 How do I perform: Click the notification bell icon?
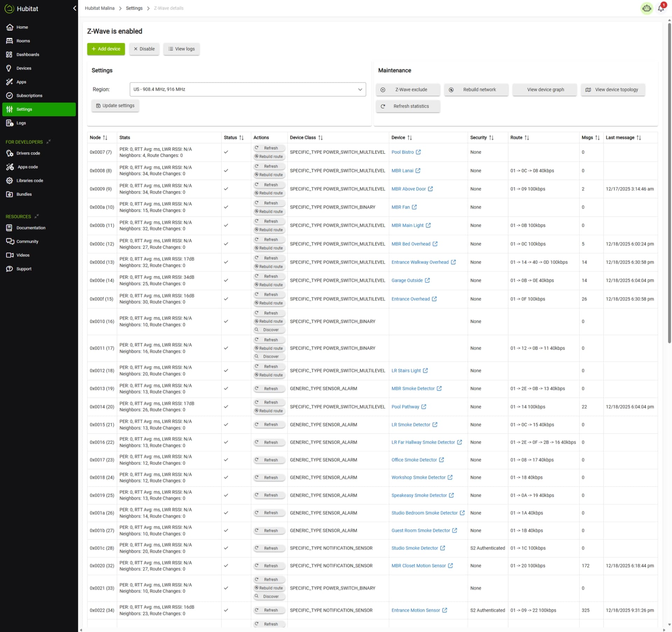pos(660,8)
